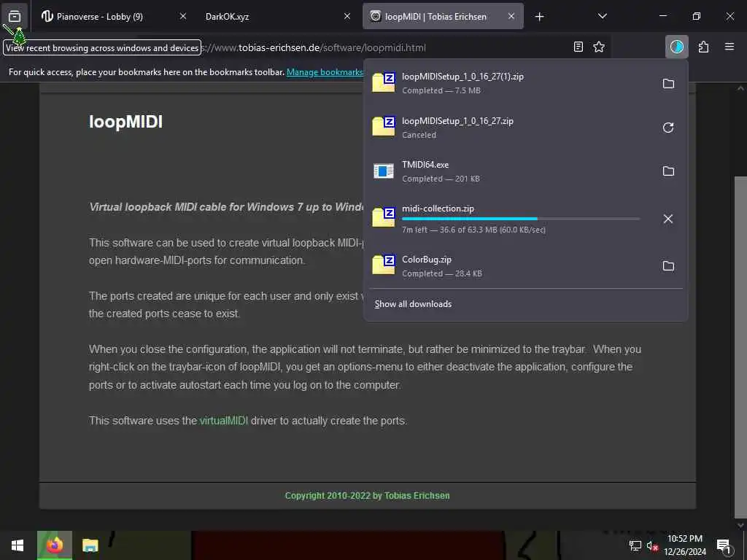
Task: Open the notification center icon
Action: pyautogui.click(x=724, y=545)
